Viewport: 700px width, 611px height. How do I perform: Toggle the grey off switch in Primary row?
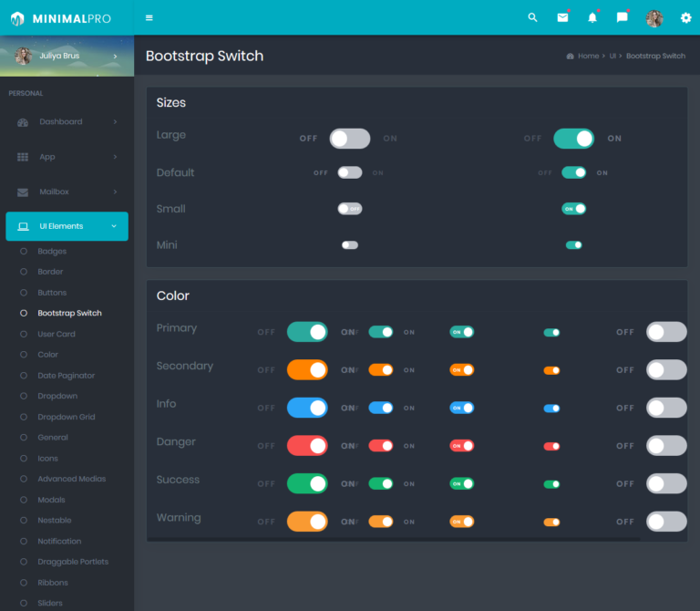coord(666,332)
